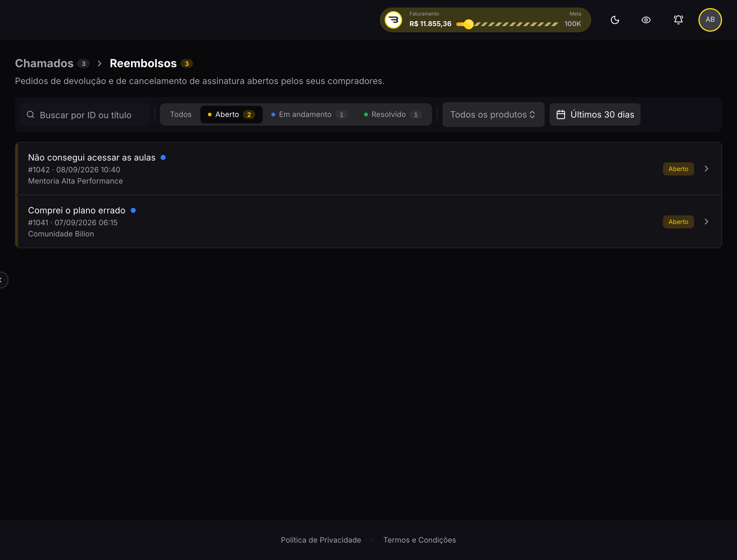Open Política de Privacidade link

pyautogui.click(x=321, y=540)
